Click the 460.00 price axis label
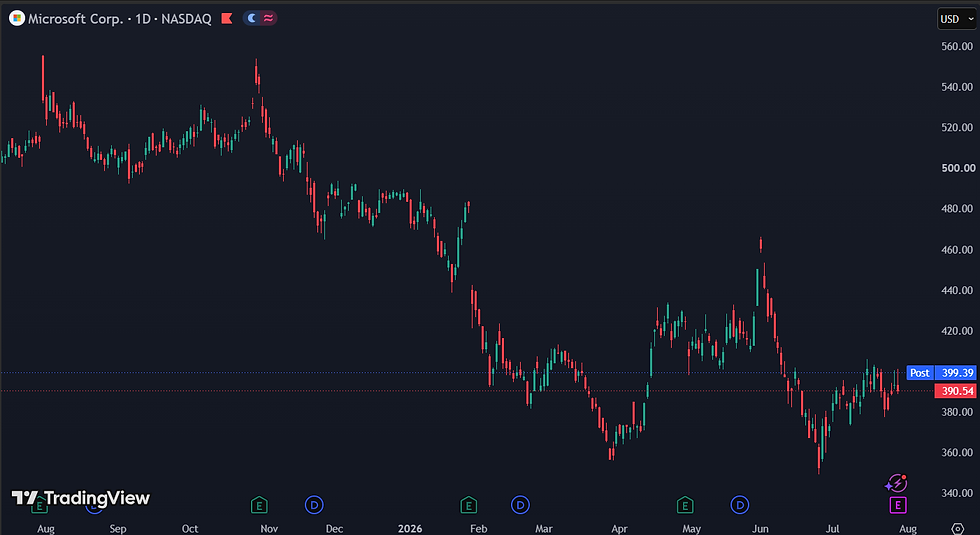 957,250
